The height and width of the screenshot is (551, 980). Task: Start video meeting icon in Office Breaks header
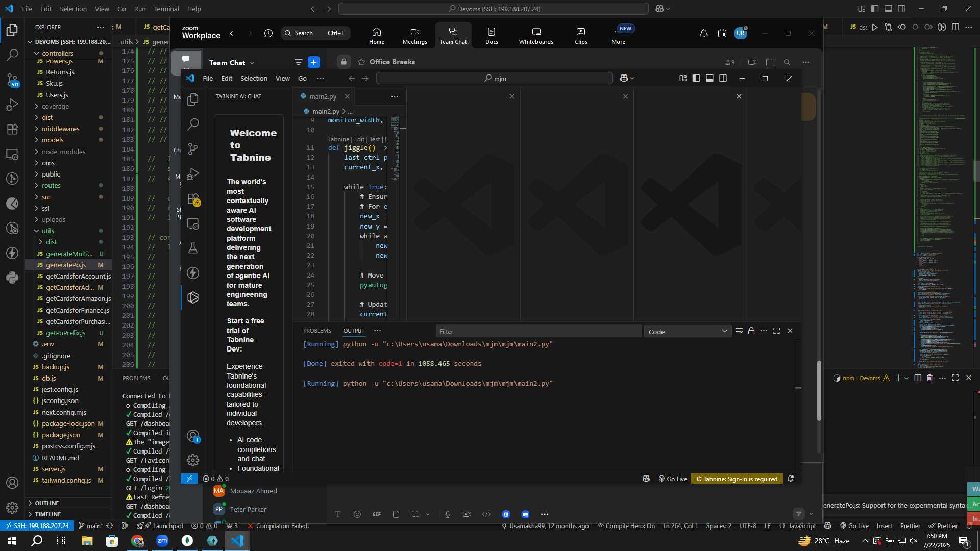tap(752, 62)
